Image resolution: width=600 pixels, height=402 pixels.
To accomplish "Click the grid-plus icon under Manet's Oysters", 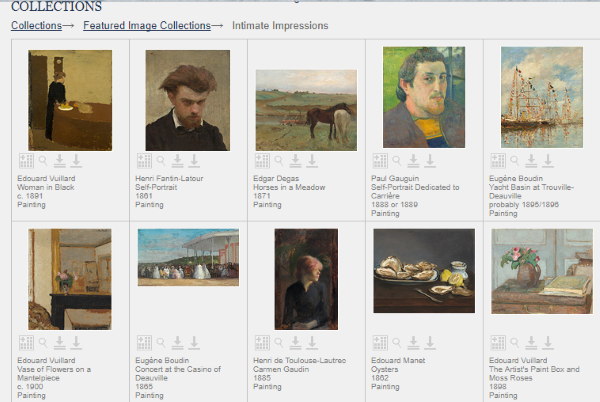I will (x=380, y=342).
